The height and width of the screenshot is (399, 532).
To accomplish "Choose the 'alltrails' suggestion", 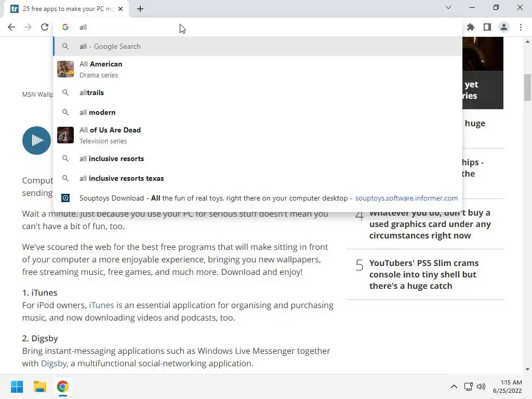I will click(x=258, y=92).
